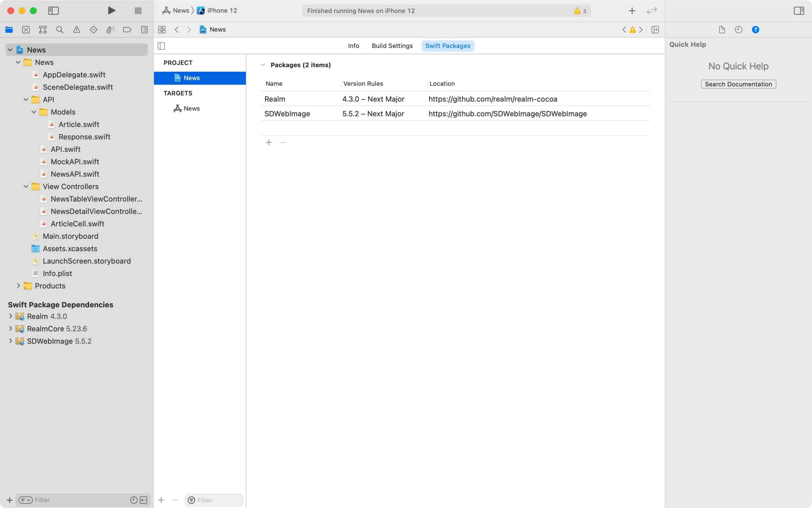Open the Test navigator diamond icon

pyautogui.click(x=94, y=30)
